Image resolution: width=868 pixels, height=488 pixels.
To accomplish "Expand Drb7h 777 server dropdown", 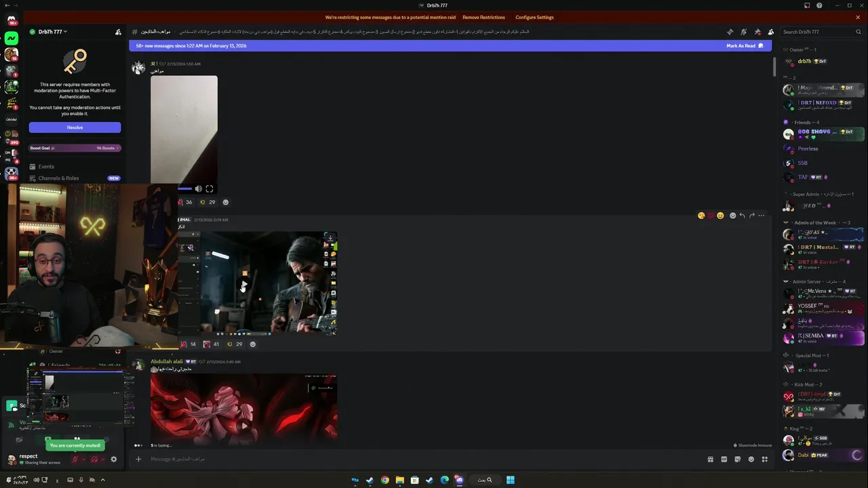I will coord(52,32).
